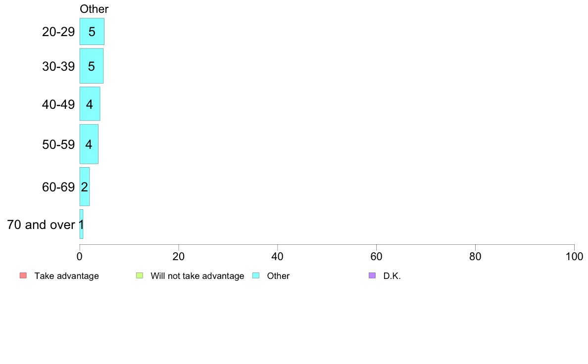This screenshot has height=364, width=588.
Task: Click the 20-29 axis label
Action: click(x=58, y=32)
